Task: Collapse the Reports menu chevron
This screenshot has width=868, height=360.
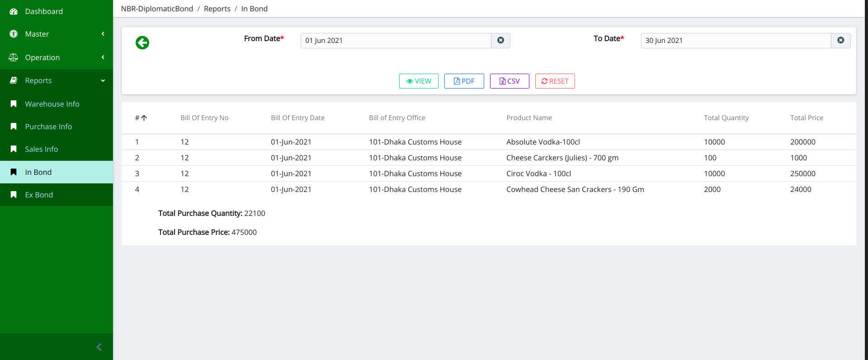Action: [x=103, y=80]
